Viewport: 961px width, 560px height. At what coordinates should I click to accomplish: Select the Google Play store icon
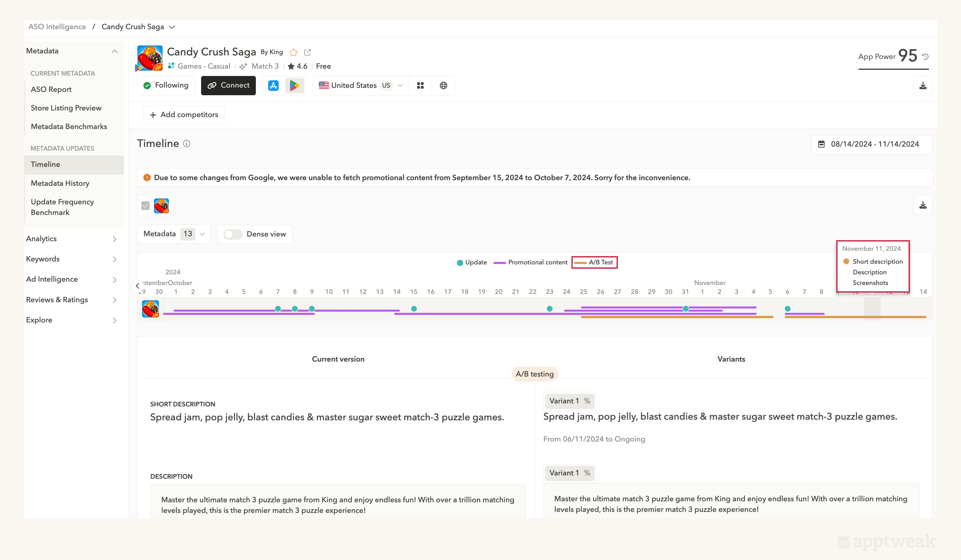pos(294,85)
